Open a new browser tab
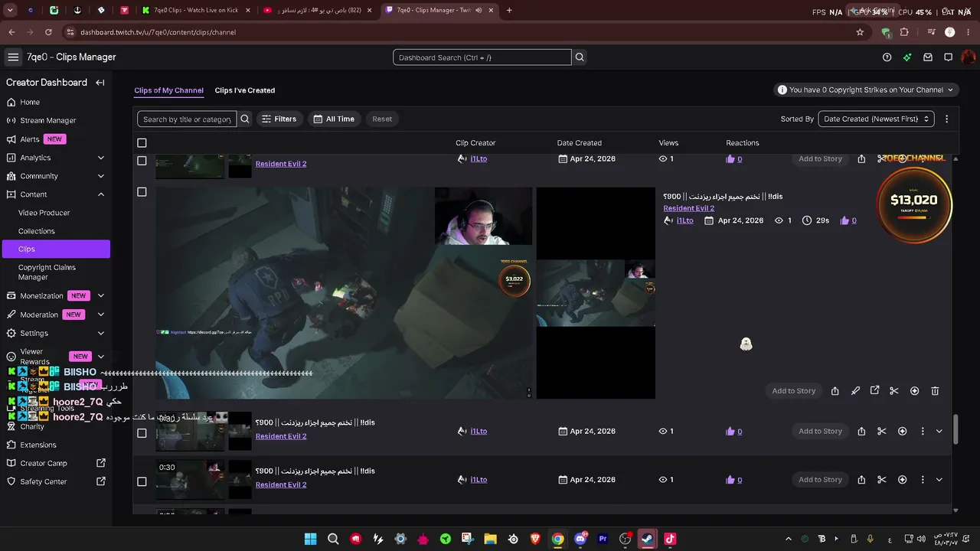 509,10
